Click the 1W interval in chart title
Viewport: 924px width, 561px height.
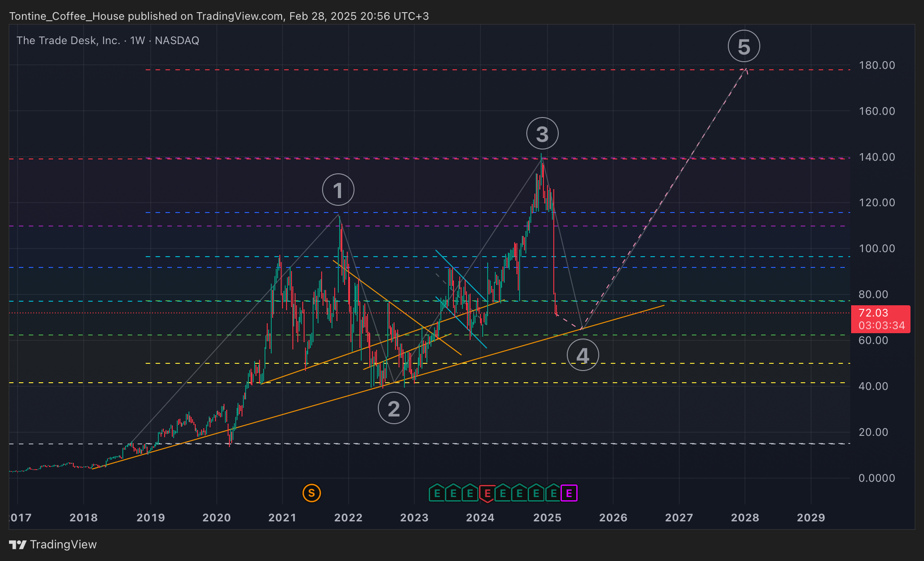coord(138,41)
